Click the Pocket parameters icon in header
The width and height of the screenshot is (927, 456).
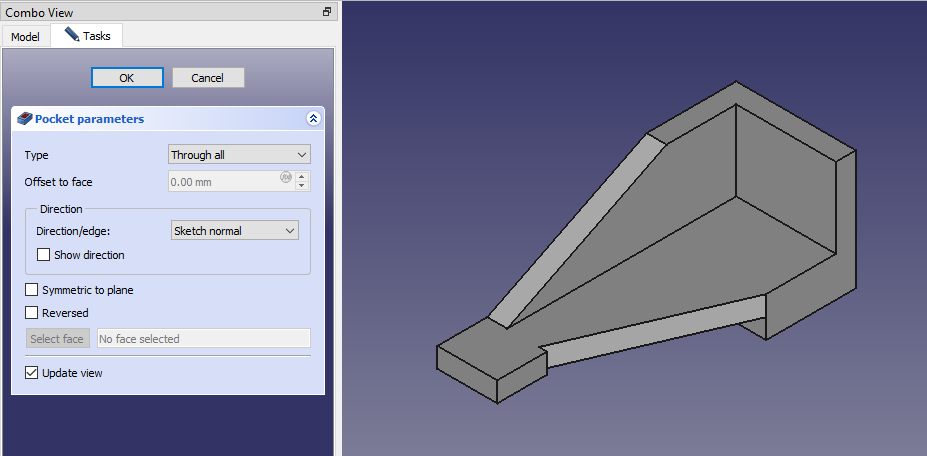click(x=25, y=118)
